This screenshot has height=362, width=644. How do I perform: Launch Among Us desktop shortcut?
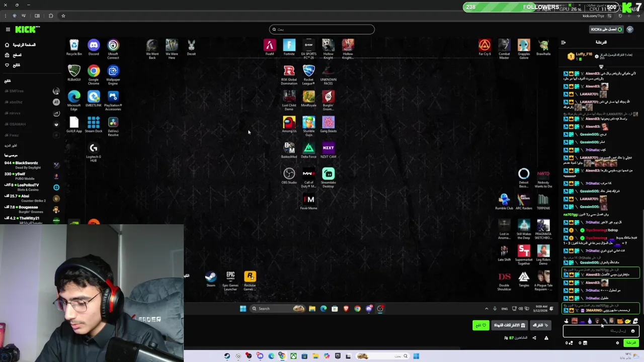coord(289,125)
